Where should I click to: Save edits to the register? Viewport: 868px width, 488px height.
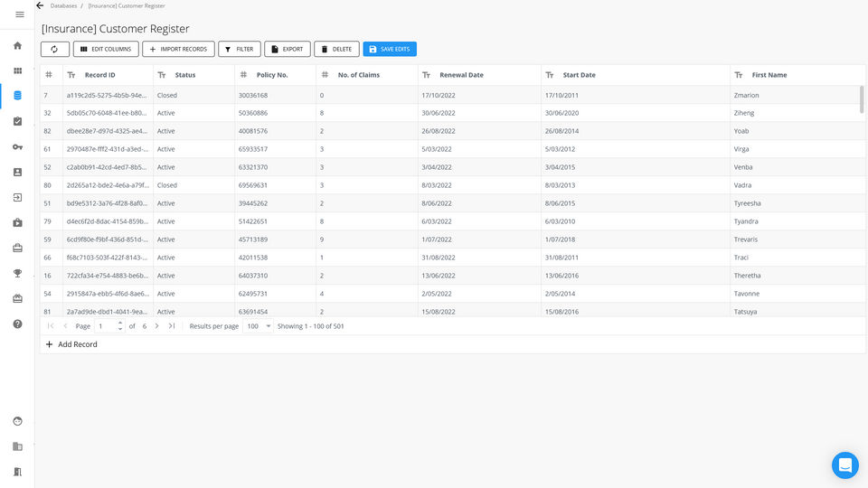click(x=390, y=49)
